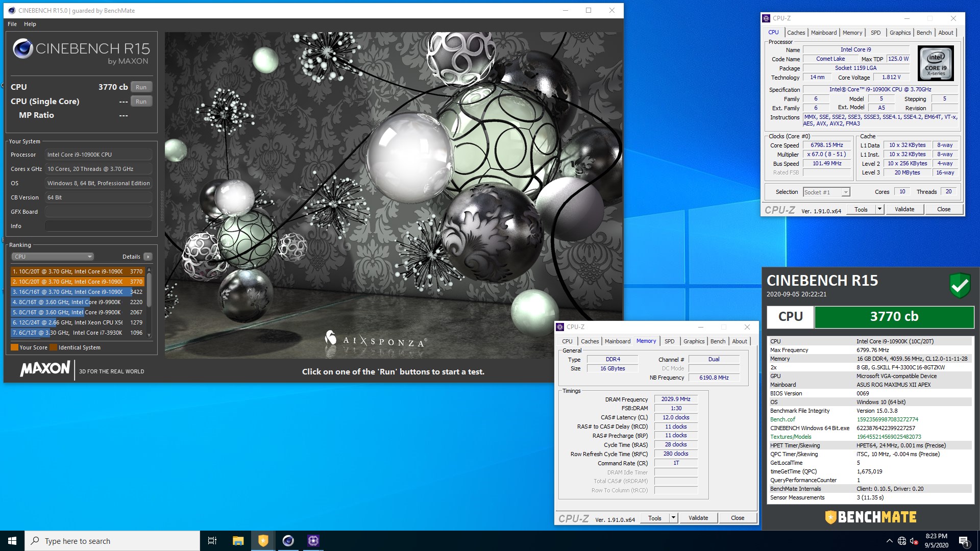Viewport: 980px width, 551px height.
Task: Open the Help menu in Cinebench
Action: pos(30,24)
